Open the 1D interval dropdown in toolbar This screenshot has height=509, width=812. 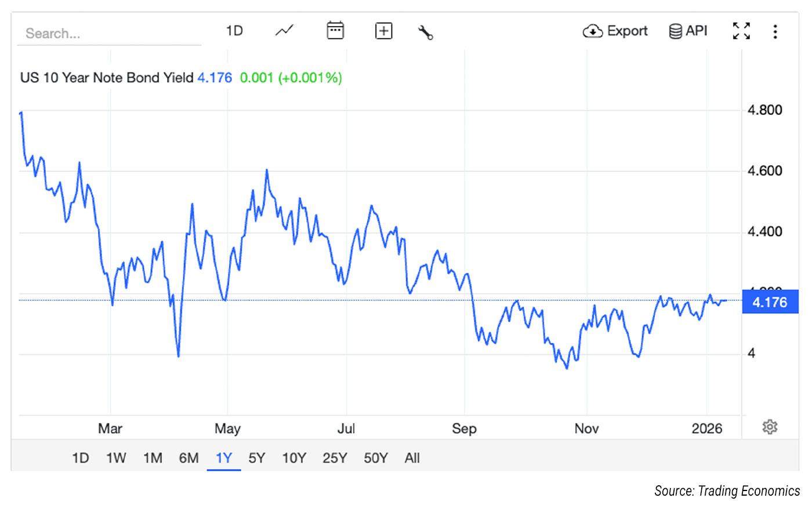pyautogui.click(x=234, y=31)
